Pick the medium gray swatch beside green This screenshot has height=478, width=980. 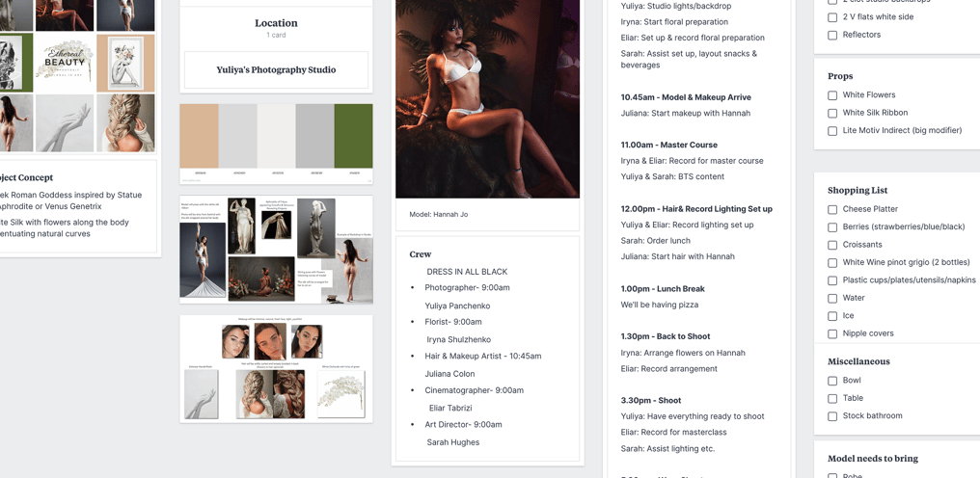click(x=314, y=136)
